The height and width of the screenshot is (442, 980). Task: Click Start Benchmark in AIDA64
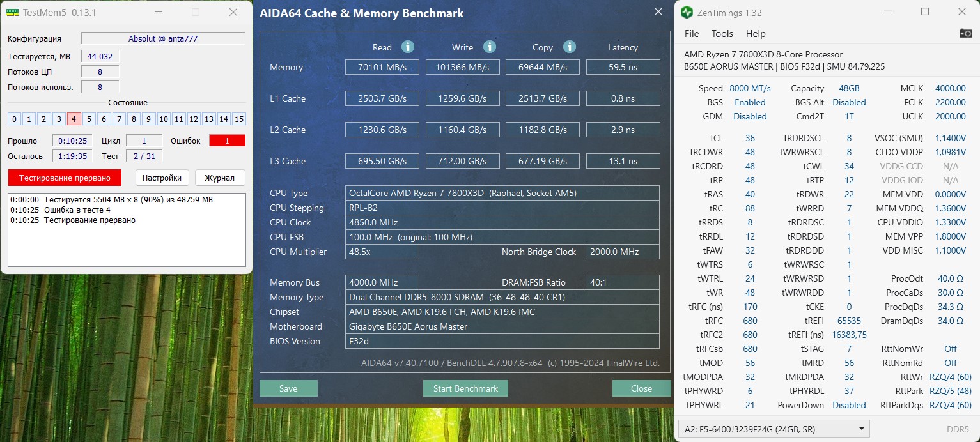tap(465, 388)
